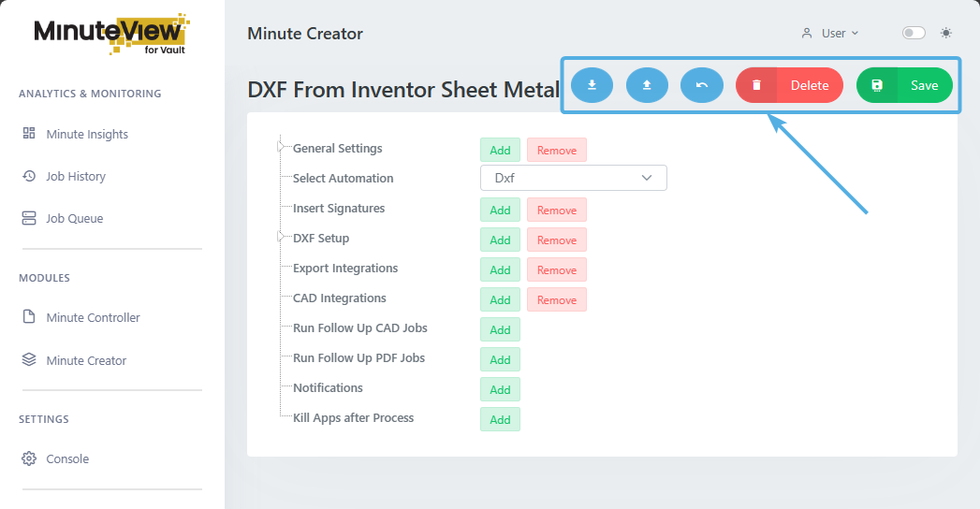
Task: Select the Run Follow Up CAD Jobs label
Action: point(360,327)
